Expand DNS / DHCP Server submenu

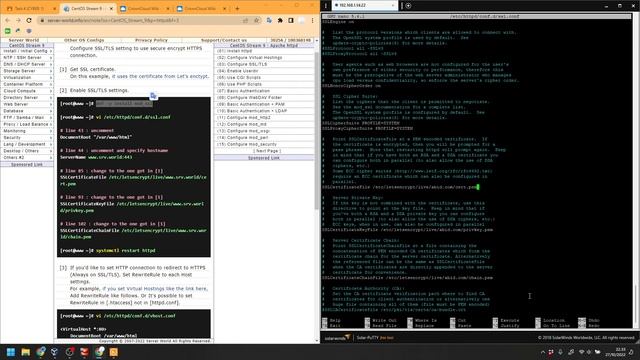point(27,64)
